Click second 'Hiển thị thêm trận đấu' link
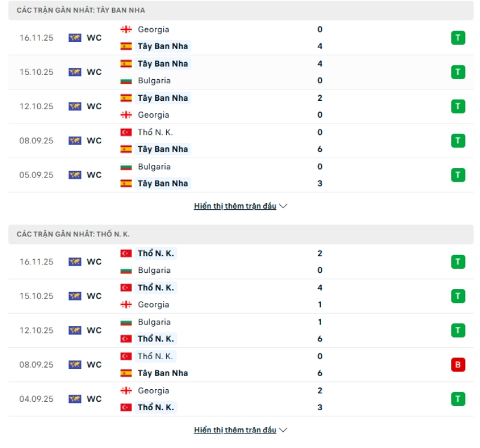The width and height of the screenshot is (480, 448). [235, 430]
